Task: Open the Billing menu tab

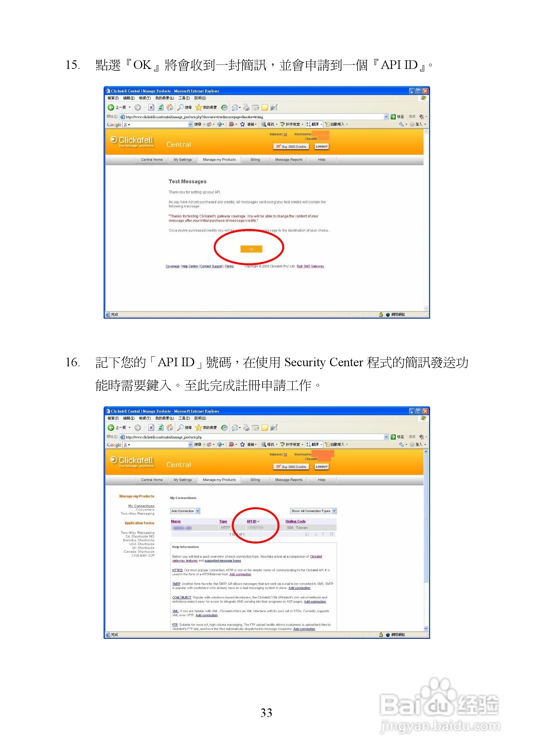Action: (255, 159)
